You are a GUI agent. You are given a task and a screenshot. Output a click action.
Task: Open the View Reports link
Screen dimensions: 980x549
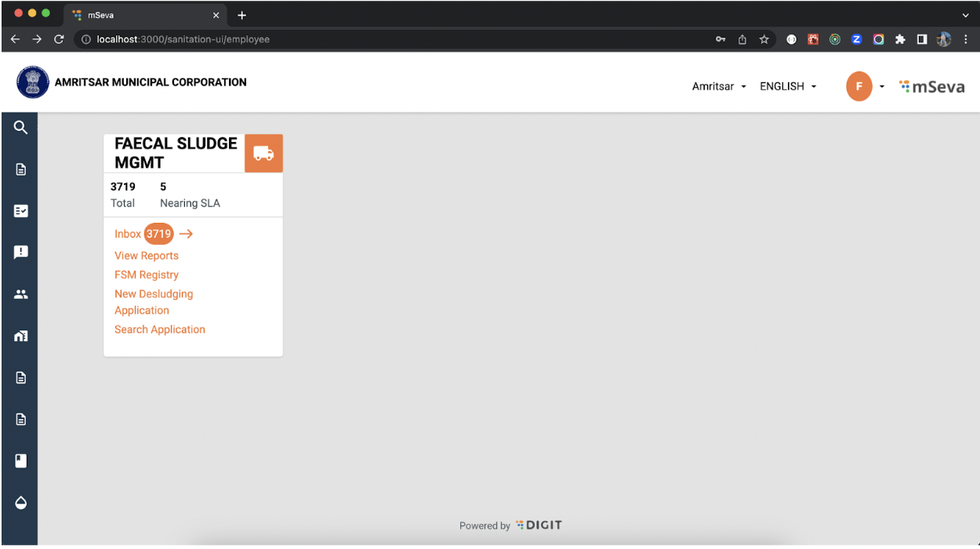pyautogui.click(x=147, y=256)
